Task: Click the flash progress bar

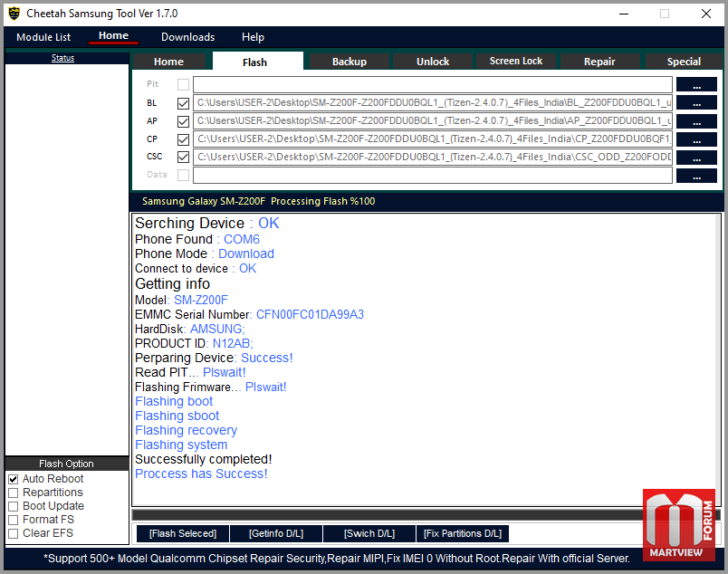Action: tap(426, 514)
